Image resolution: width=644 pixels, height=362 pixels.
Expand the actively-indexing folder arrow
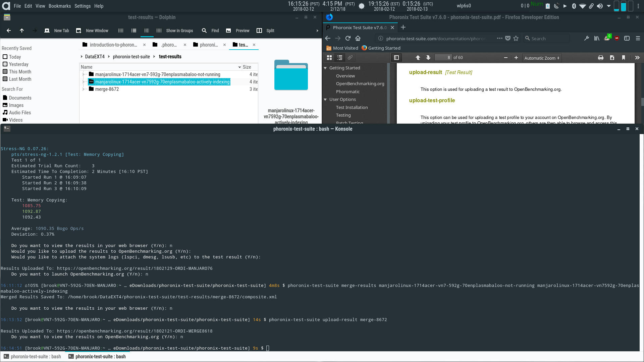(x=84, y=82)
